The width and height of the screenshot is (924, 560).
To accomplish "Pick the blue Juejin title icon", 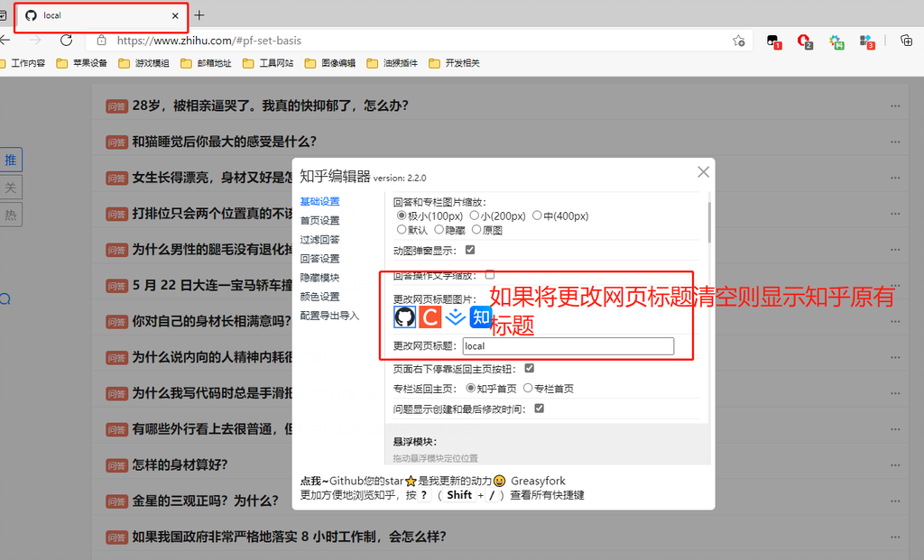I will coord(456,317).
